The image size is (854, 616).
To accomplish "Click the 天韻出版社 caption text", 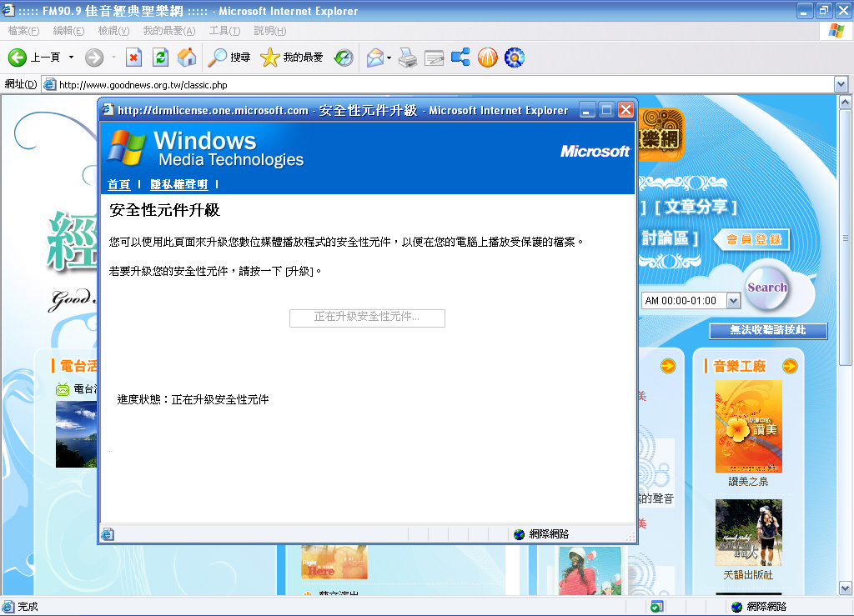I will 748,575.
